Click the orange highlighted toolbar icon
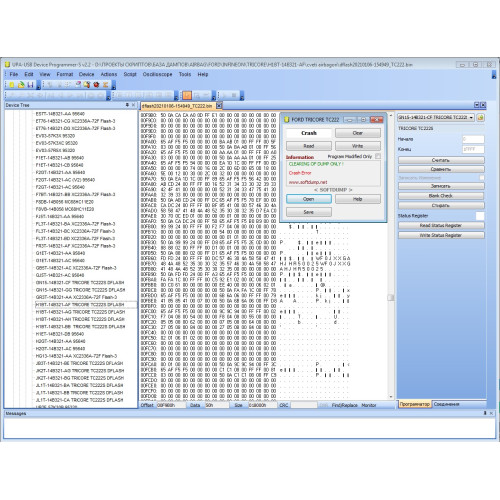The height and width of the screenshot is (500, 500). pos(187,96)
